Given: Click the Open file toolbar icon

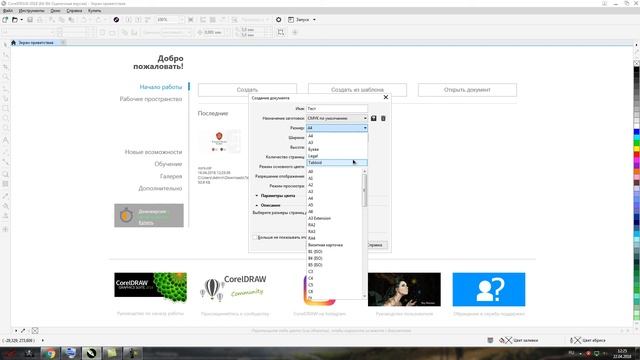Looking at the screenshot, I should click(x=15, y=20).
